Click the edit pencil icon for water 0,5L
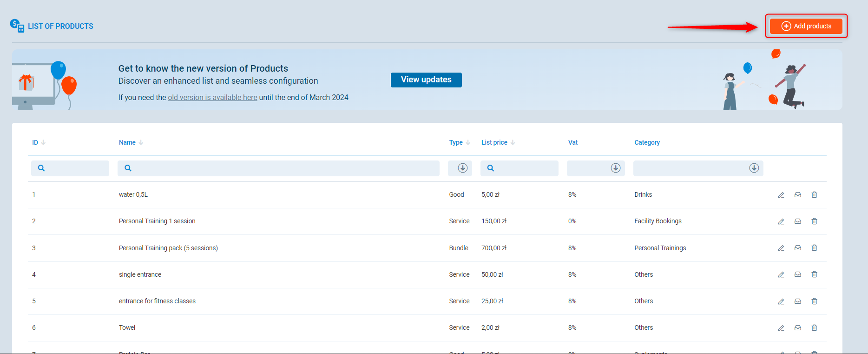 pyautogui.click(x=781, y=195)
